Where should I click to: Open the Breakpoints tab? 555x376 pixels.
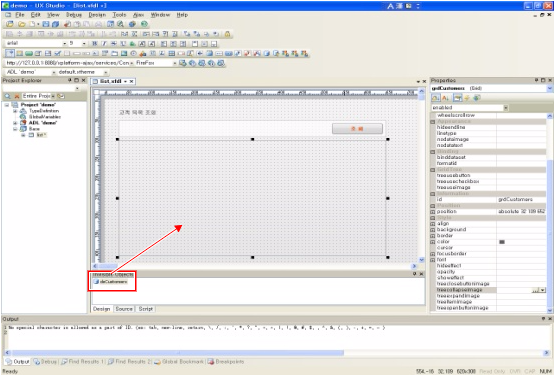click(226, 362)
